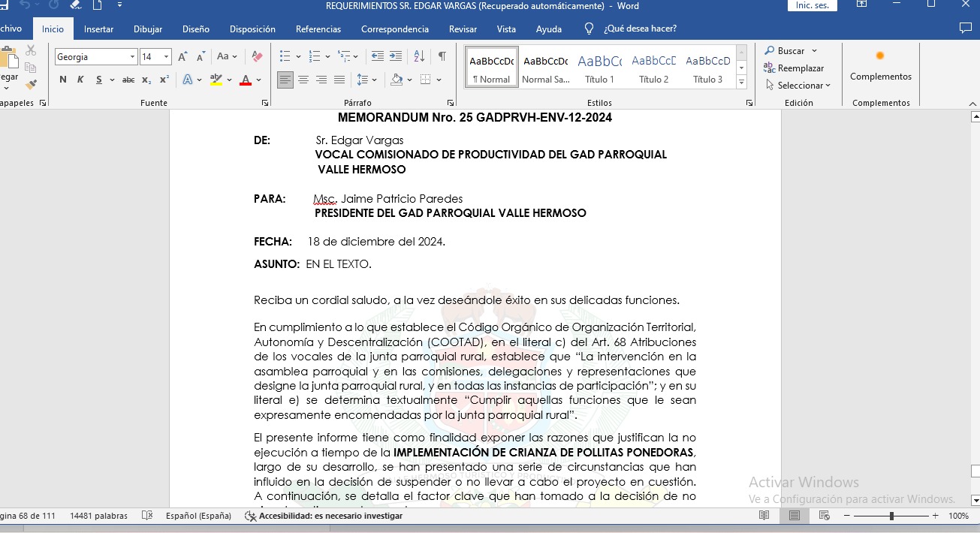Screen dimensions: 980x533
Task: Click the Format Painter brush icon
Action: point(31,85)
